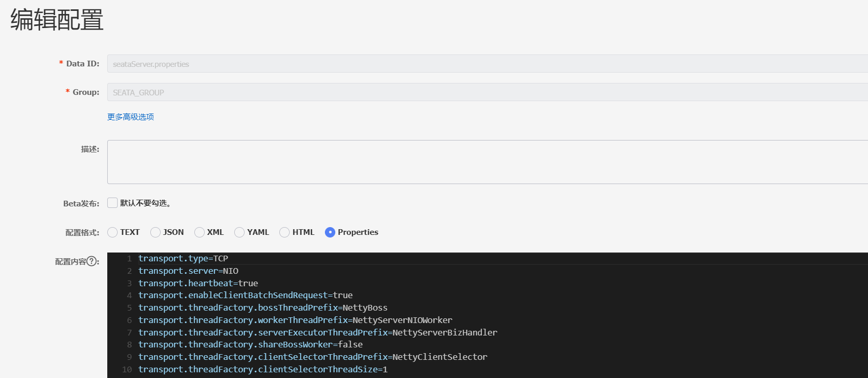Select the HTML format option
This screenshot has width=868, height=378.
click(284, 232)
